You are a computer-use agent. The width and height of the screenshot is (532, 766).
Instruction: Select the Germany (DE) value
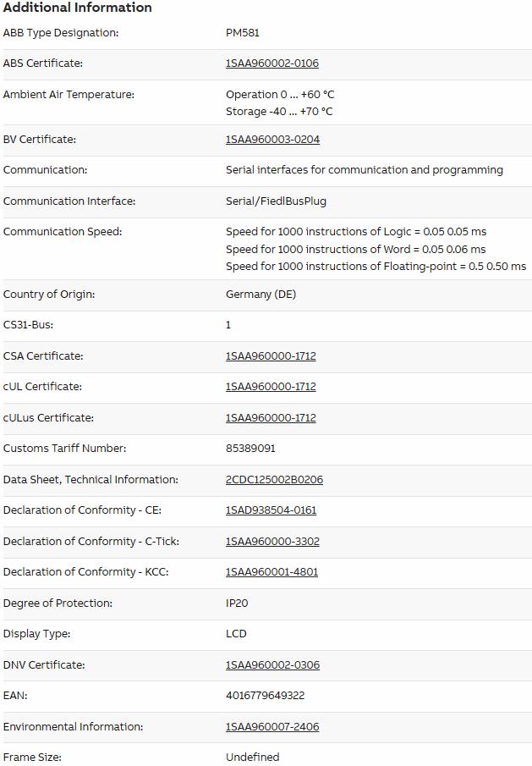[261, 294]
